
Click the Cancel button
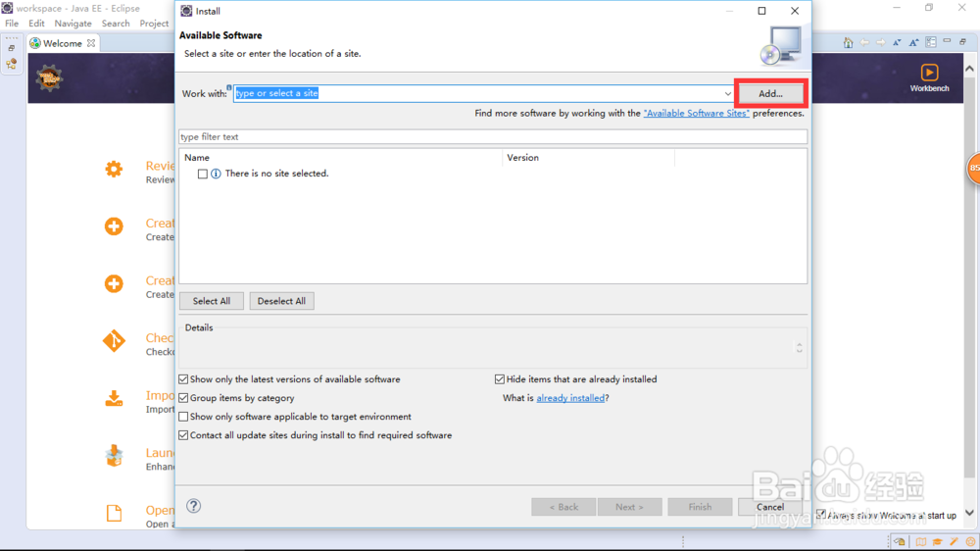click(770, 507)
